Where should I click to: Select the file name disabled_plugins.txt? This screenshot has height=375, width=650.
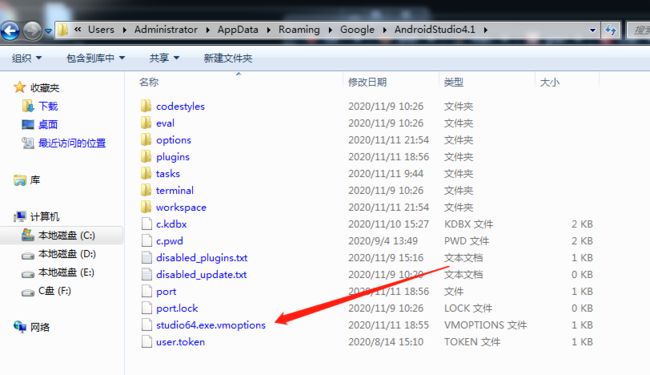[x=201, y=258]
